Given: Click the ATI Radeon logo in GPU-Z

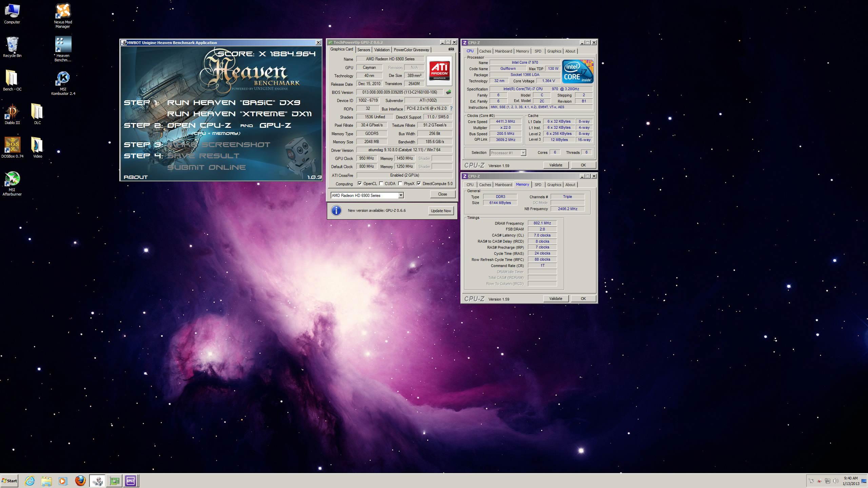Looking at the screenshot, I should pos(439,70).
